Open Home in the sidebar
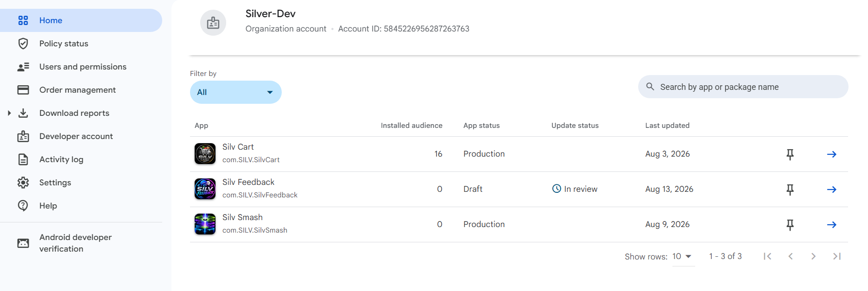The image size is (868, 291). tap(81, 20)
